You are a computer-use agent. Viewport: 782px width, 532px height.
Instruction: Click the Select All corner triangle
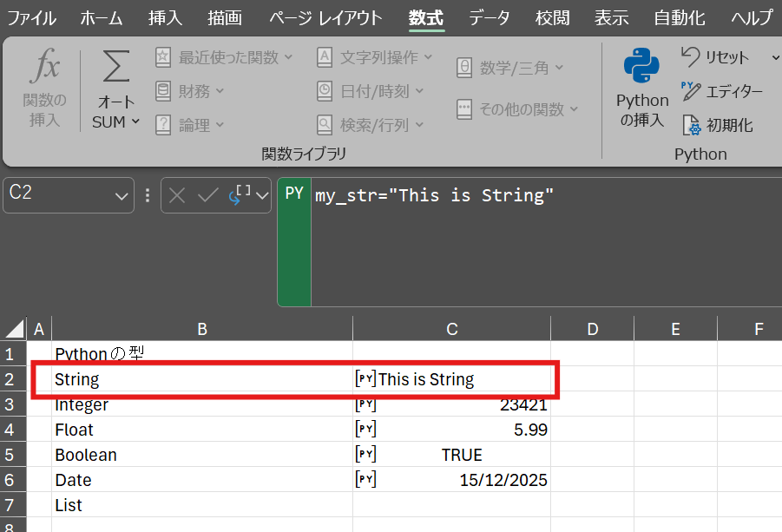coord(14,329)
